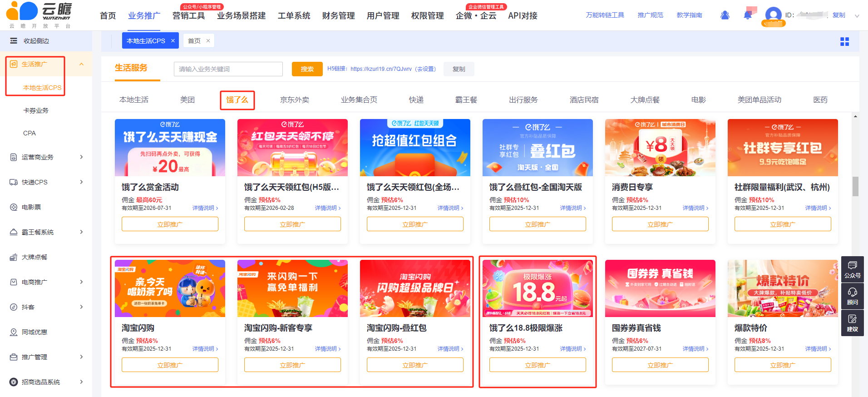The width and height of the screenshot is (868, 397).
Task: Click the 抖客 sidebar icon
Action: 14,307
